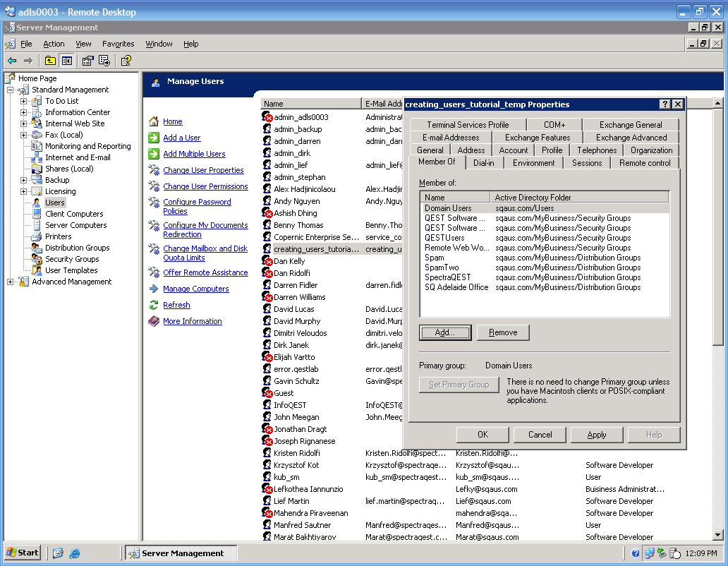
Task: Switch to the Account tab
Action: pos(513,150)
